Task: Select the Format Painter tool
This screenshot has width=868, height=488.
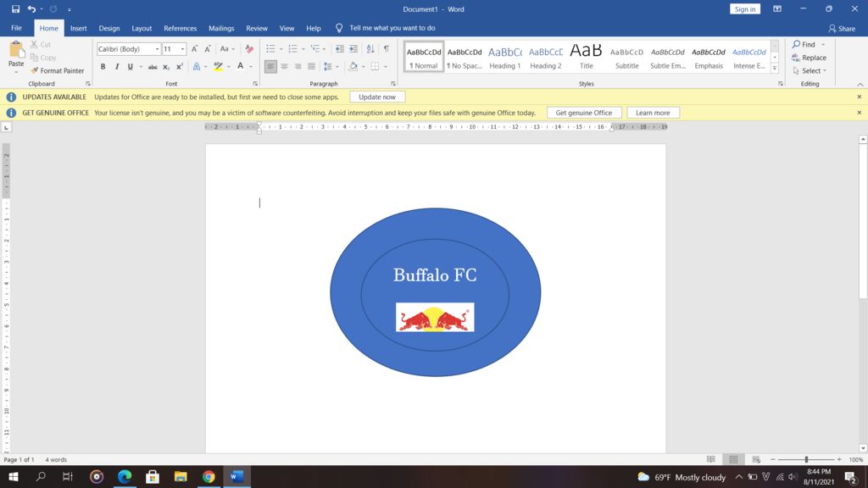Action: click(x=58, y=71)
